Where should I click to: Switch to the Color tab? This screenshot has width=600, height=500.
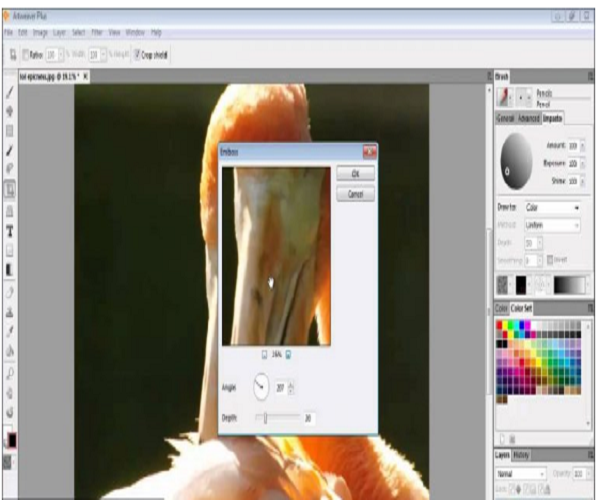[501, 308]
